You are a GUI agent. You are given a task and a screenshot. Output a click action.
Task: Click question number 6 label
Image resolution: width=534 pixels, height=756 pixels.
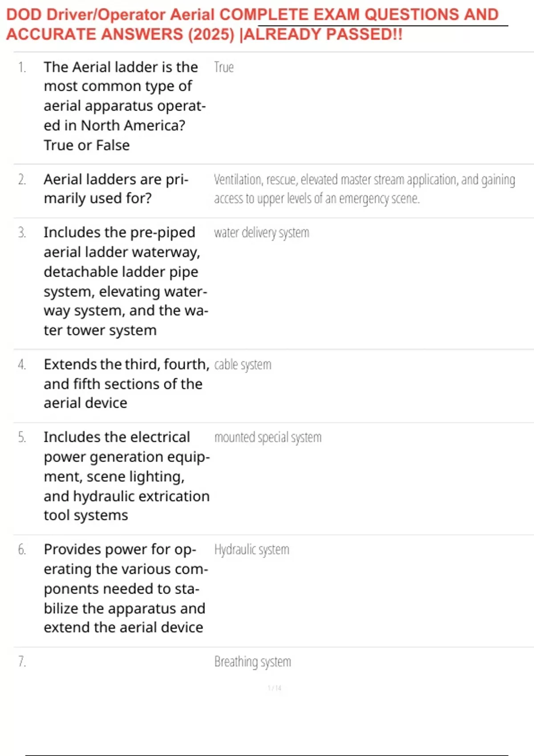[x=22, y=550]
